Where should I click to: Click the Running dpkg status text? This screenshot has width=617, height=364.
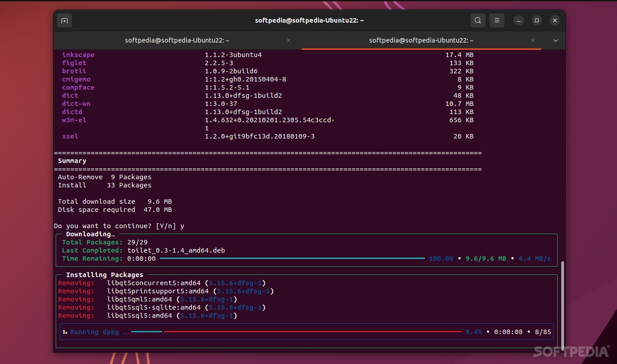[x=99, y=332]
